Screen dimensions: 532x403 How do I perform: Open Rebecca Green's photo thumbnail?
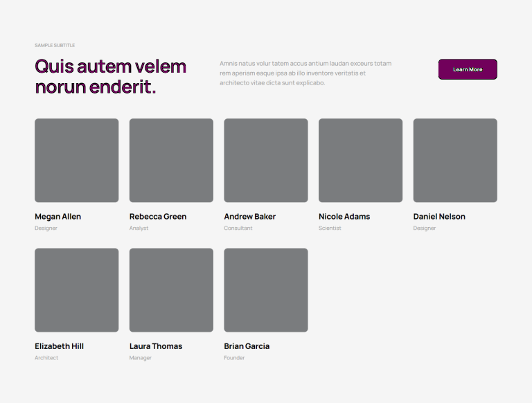pyautogui.click(x=171, y=160)
